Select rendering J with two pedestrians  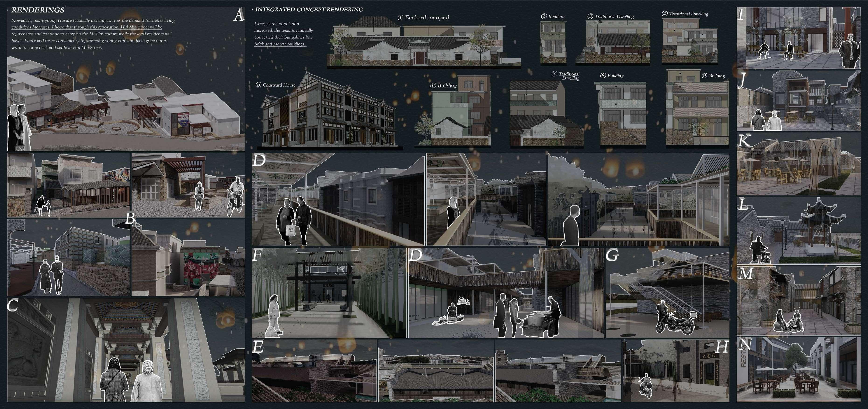pos(798,101)
